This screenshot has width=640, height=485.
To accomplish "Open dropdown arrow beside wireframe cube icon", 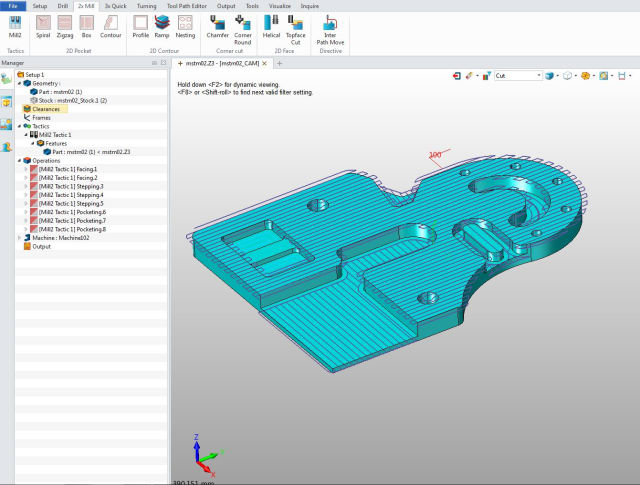I will (x=576, y=76).
